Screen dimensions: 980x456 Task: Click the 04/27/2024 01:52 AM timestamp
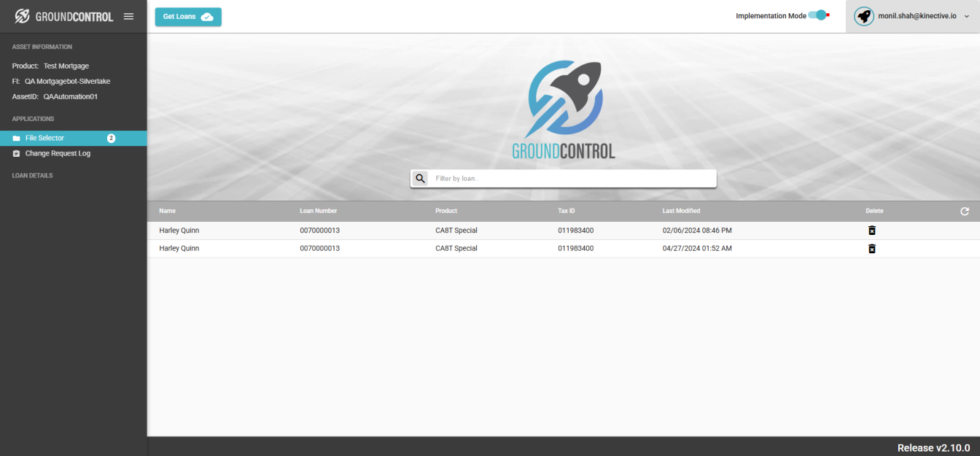coord(697,249)
